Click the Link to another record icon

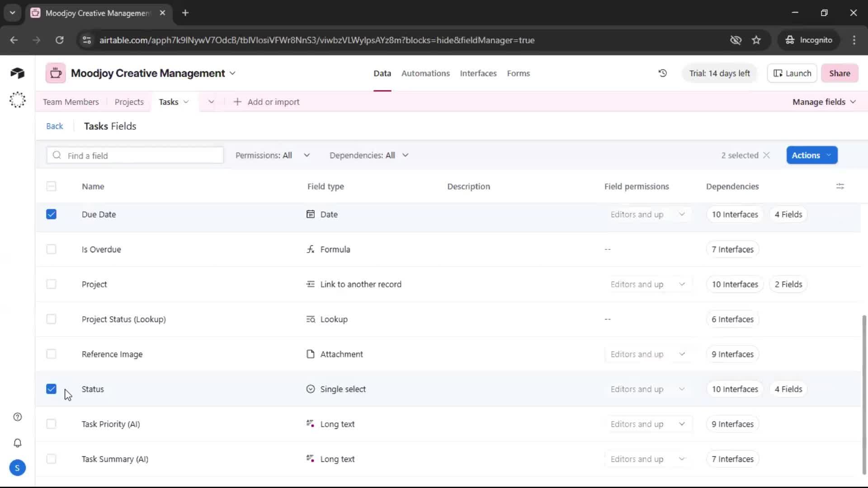point(310,284)
